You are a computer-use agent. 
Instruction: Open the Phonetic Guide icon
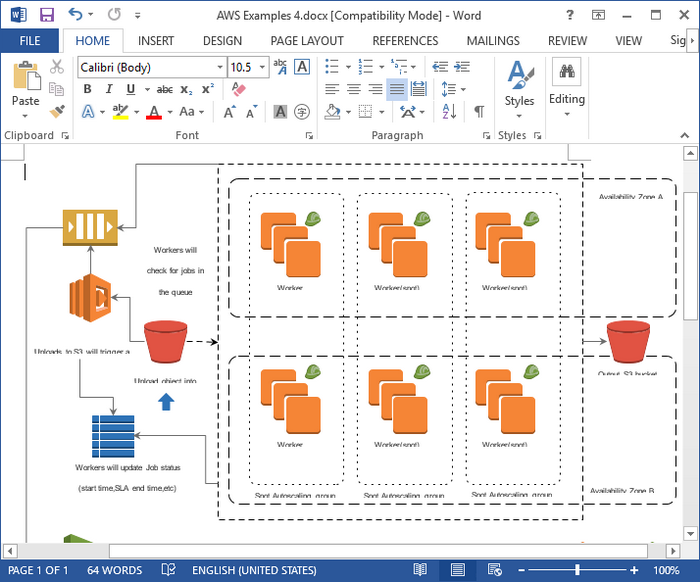[280, 67]
